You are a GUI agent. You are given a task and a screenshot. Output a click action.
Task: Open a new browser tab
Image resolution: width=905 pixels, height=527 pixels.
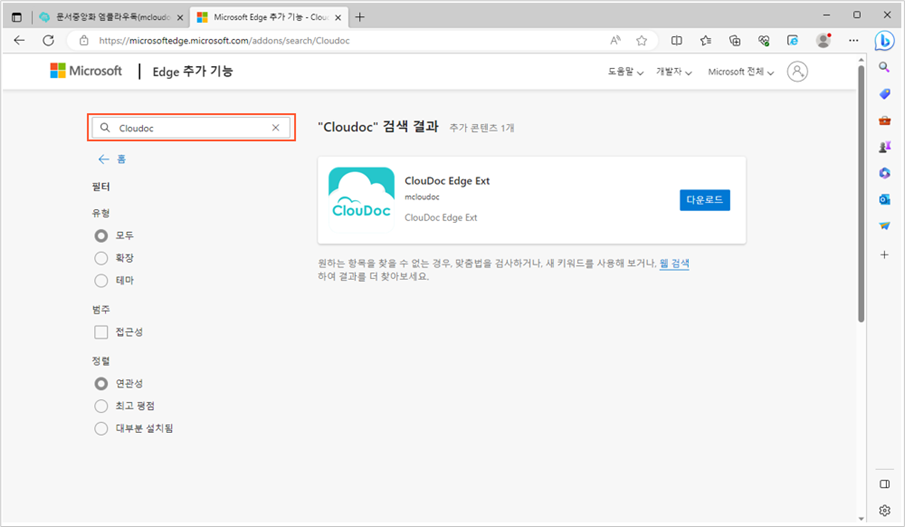[360, 17]
